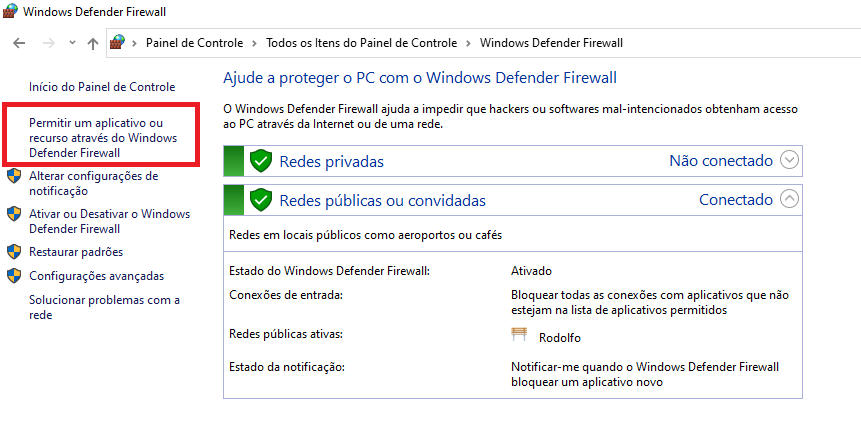This screenshot has height=426, width=861.
Task: Click the forward navigation arrow
Action: point(49,43)
